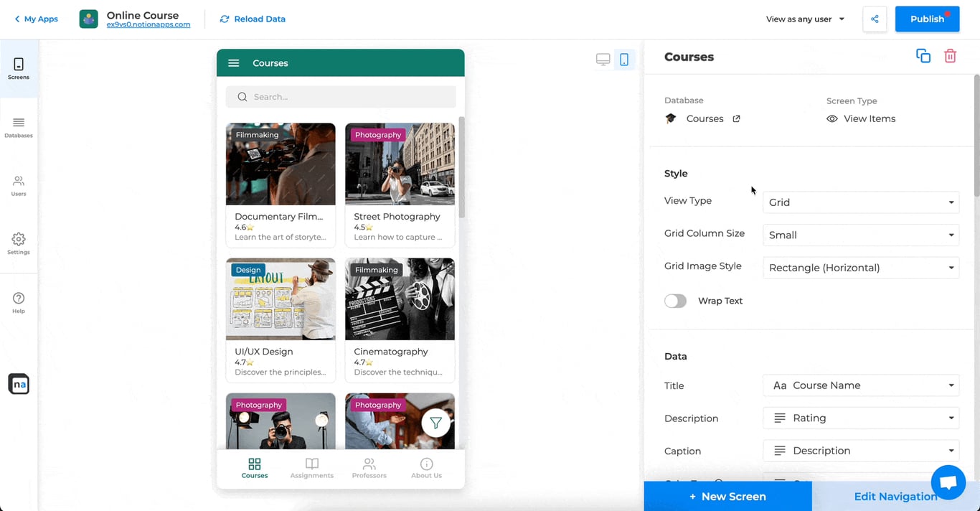Click the search magnifier icon in preview
Image resolution: width=980 pixels, height=511 pixels.
tap(242, 97)
